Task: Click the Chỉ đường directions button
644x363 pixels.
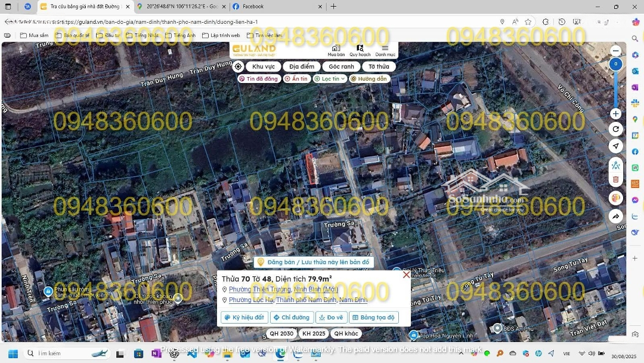Action: click(292, 318)
